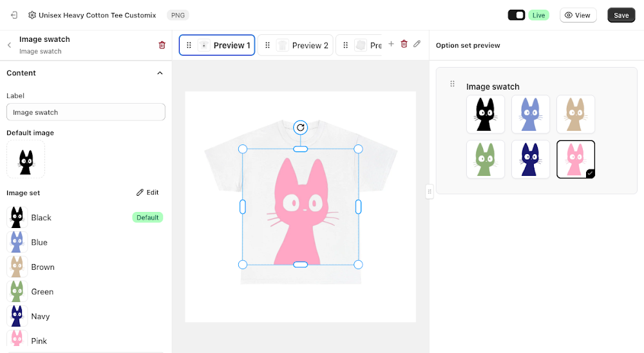Click the Default badge on Black

click(x=147, y=217)
